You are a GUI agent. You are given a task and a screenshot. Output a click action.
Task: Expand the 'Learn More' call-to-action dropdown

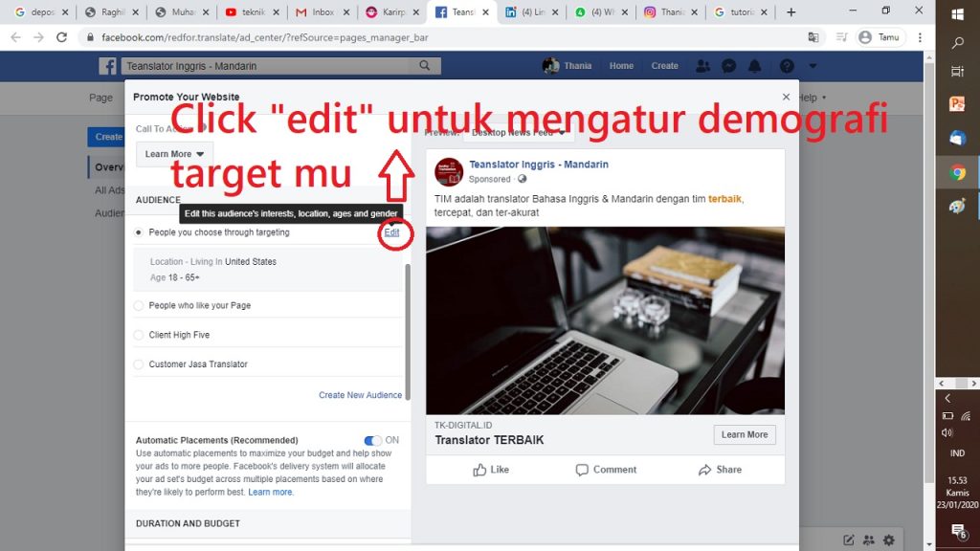coord(175,154)
